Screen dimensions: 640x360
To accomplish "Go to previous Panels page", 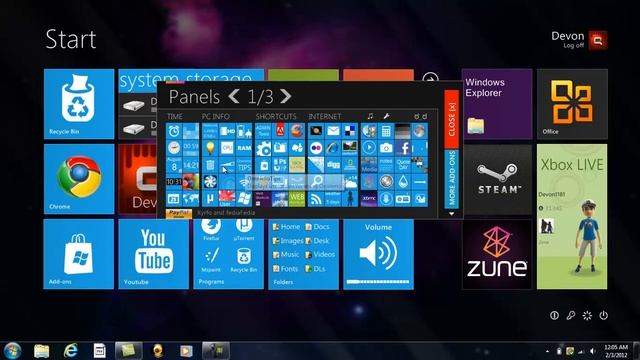I will 234,96.
